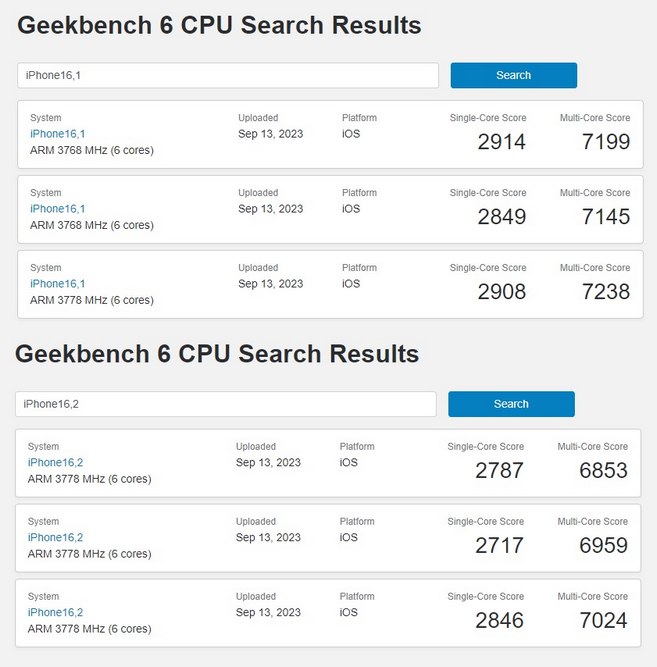Open iPhone16,1 link for the 2849 result

click(58, 209)
